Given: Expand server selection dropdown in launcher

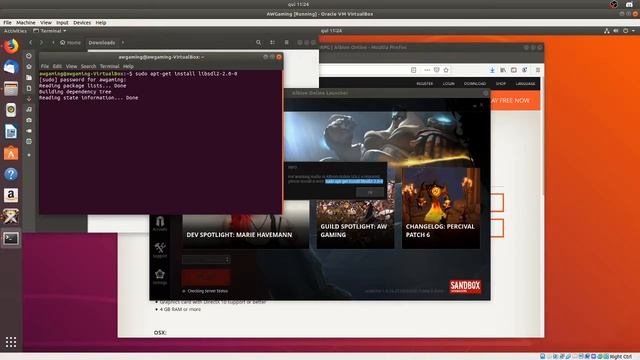Looking at the screenshot, I should (206, 259).
